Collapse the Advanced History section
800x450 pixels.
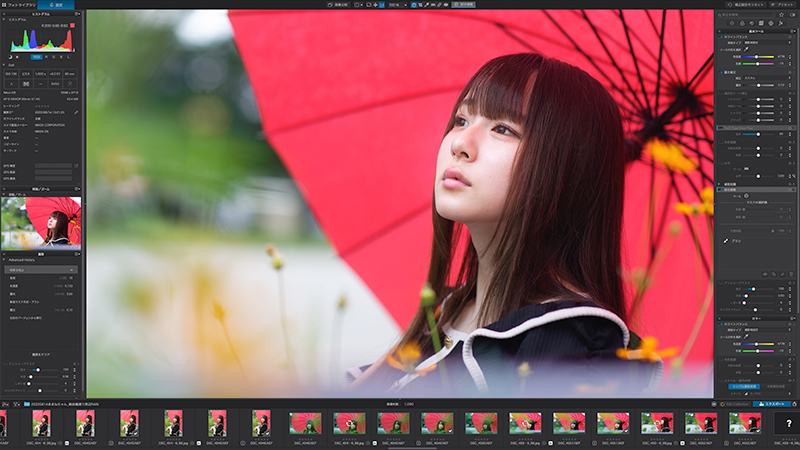point(4,260)
